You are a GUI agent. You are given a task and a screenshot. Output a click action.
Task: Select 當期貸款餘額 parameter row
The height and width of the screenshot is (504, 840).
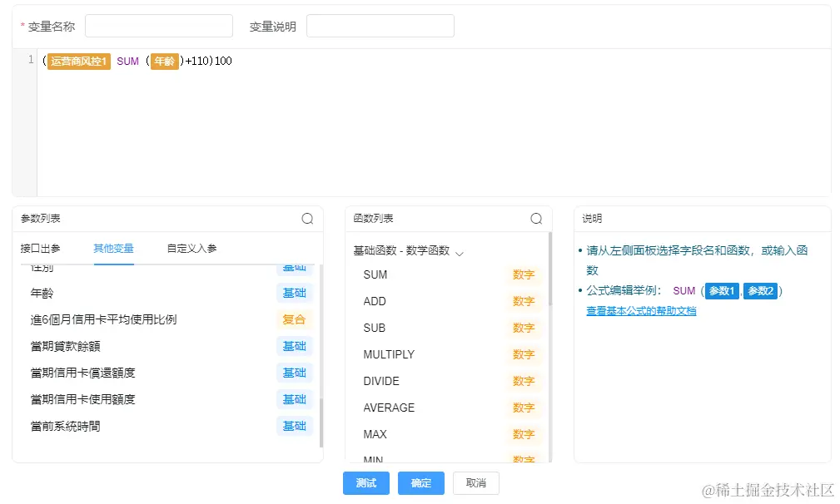point(65,346)
